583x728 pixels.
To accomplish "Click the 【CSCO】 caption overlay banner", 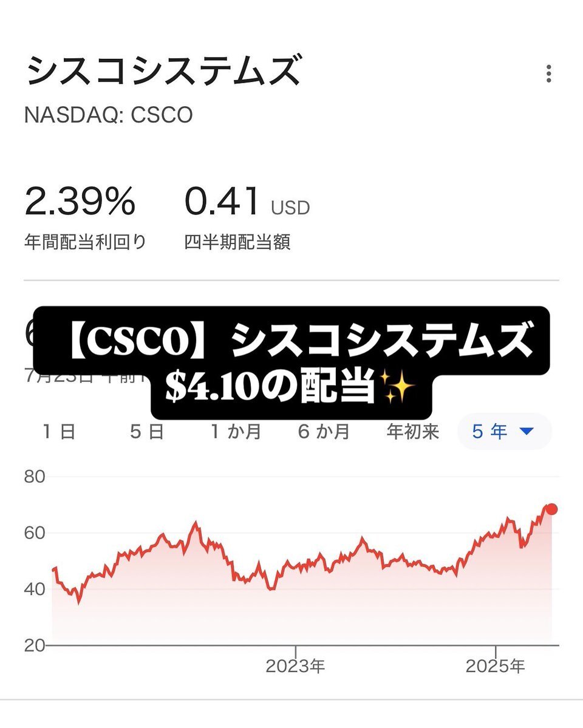I will (291, 341).
